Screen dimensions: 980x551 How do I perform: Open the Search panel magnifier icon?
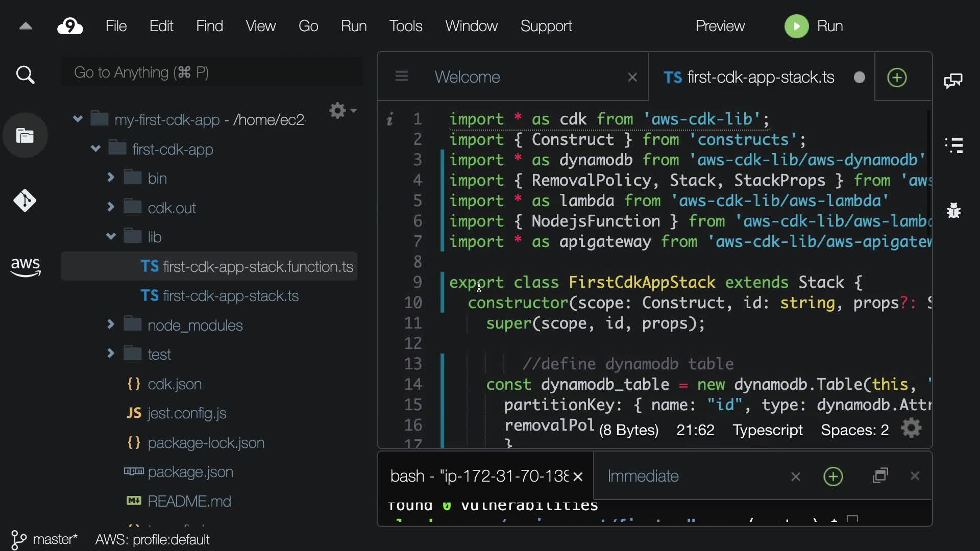pos(25,76)
